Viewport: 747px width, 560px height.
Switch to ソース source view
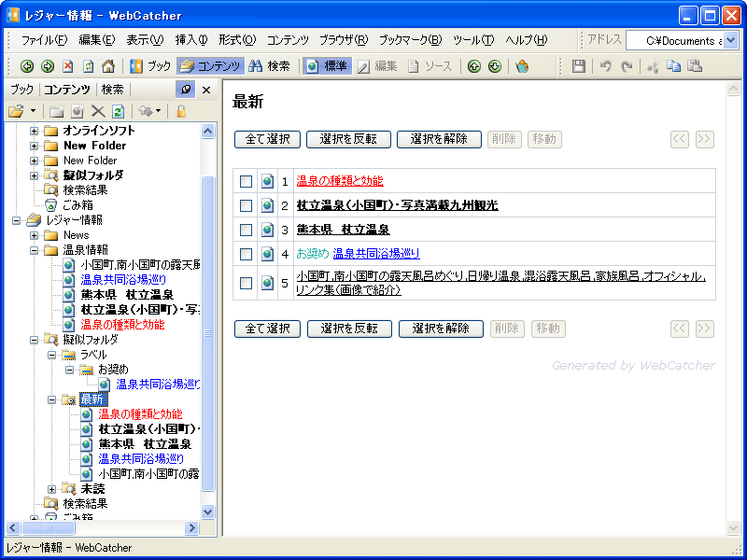430,66
